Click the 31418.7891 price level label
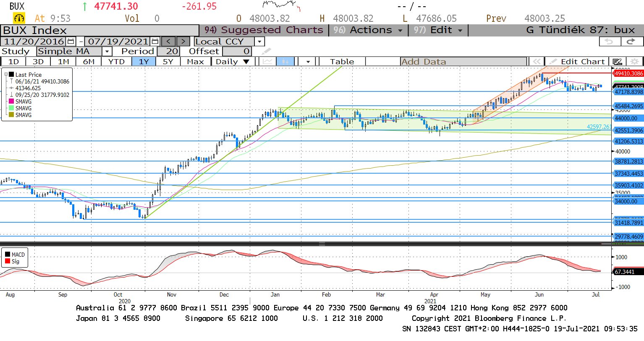 (x=628, y=223)
